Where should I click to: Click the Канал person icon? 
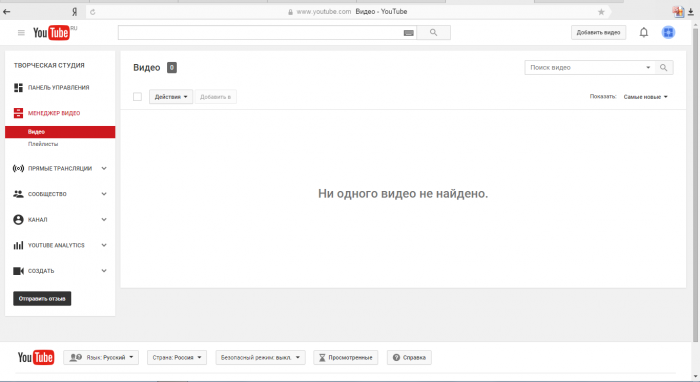(x=18, y=220)
